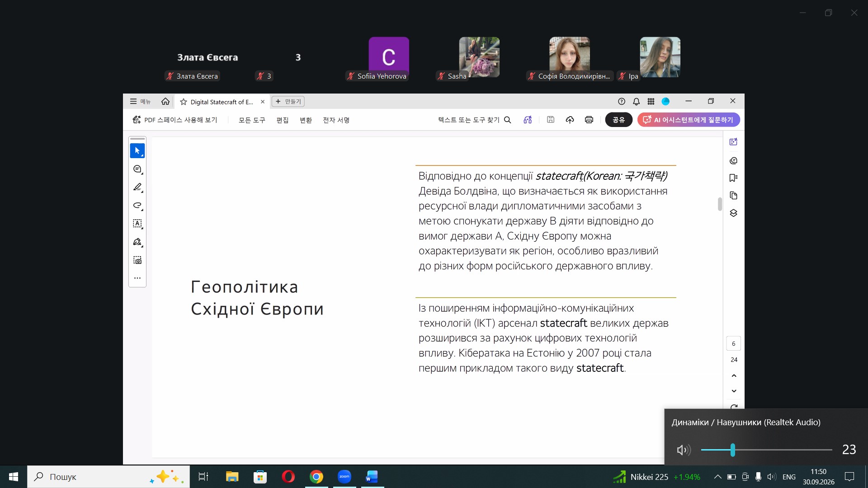Click PDF 스페이스 사용해 보기 link
The image size is (868, 488).
(175, 120)
